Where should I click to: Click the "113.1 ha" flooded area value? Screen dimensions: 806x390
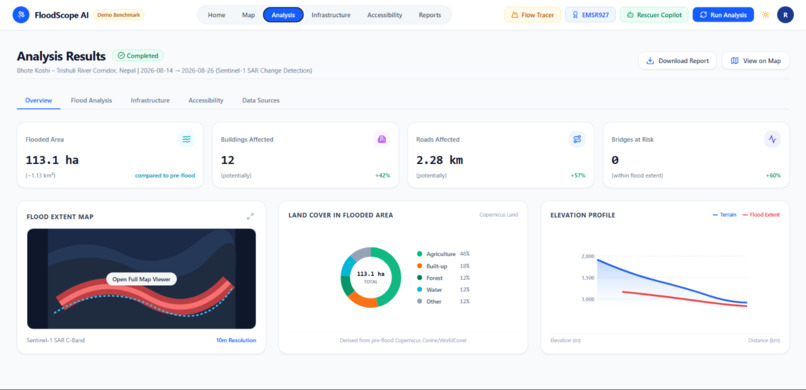click(52, 160)
